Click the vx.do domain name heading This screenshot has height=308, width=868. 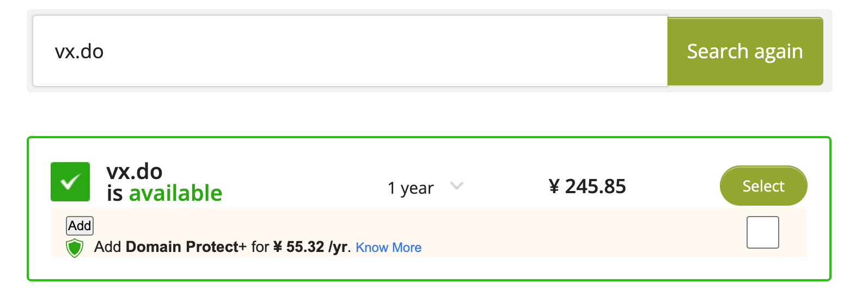(135, 171)
